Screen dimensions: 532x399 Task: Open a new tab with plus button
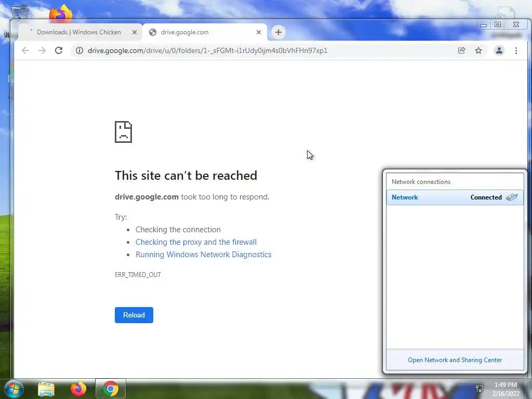(278, 32)
